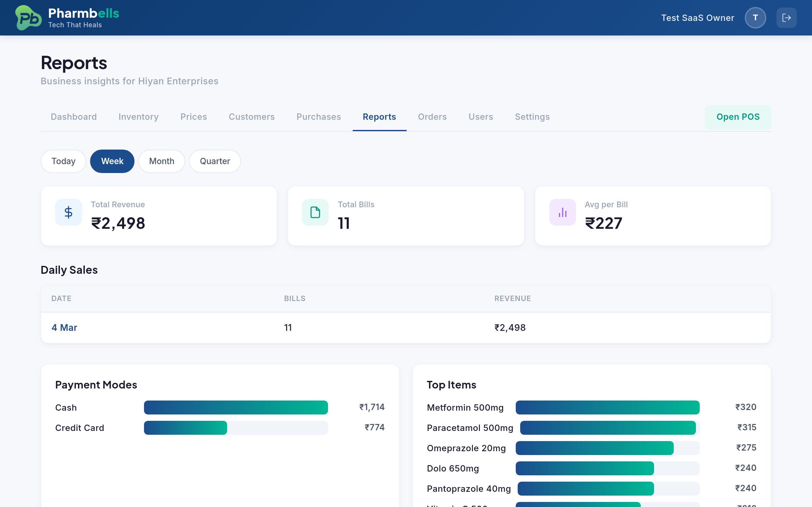Keep the Week filter active
Viewport: 812px width, 507px height.
point(112,161)
